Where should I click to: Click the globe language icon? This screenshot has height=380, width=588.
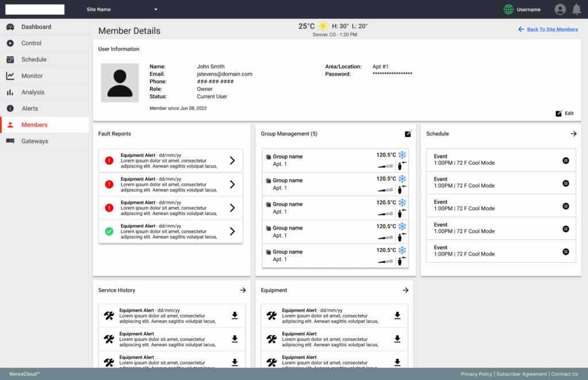pyautogui.click(x=508, y=9)
